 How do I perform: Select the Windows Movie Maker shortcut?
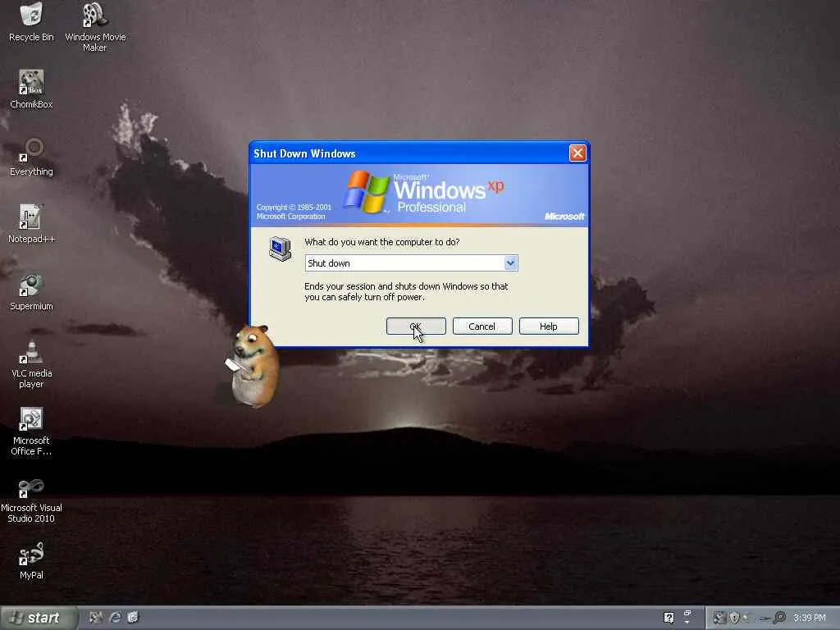pos(95,27)
